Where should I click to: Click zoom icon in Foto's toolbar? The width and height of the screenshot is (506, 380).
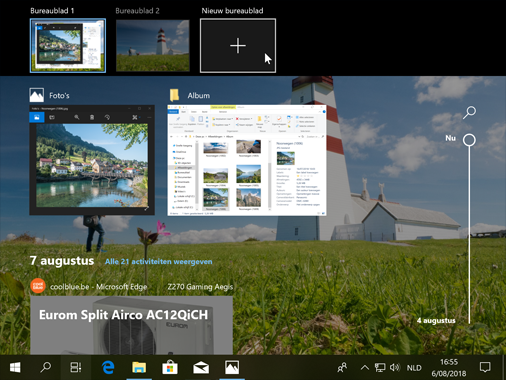pos(77,117)
